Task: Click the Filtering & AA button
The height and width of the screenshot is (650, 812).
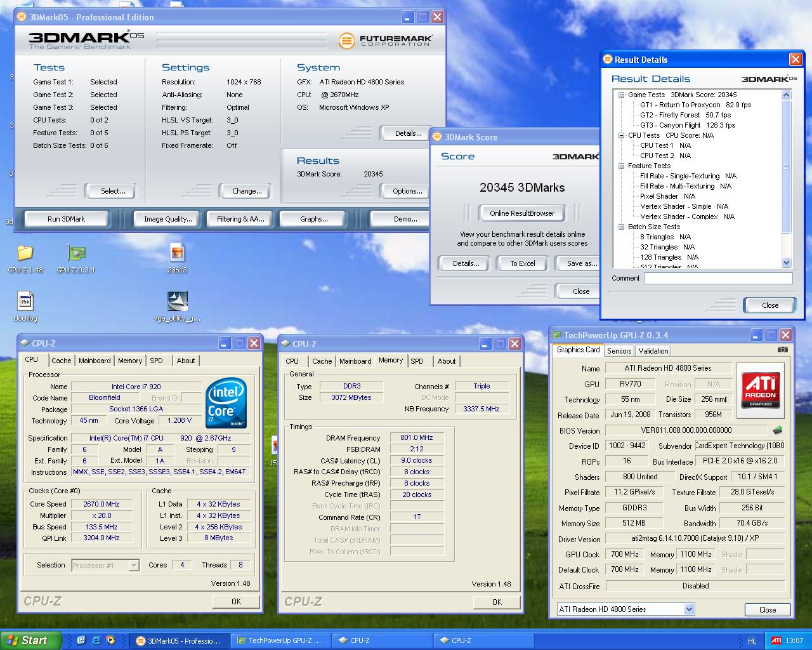Action: [240, 219]
